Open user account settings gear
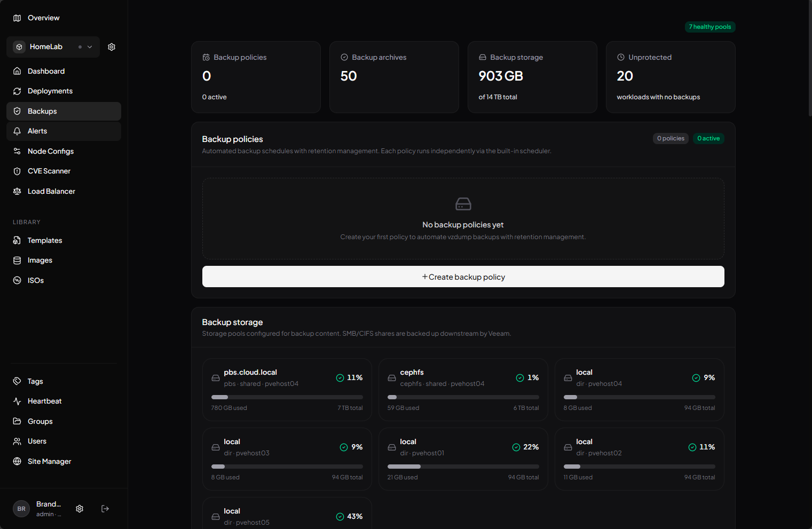 [x=80, y=509]
